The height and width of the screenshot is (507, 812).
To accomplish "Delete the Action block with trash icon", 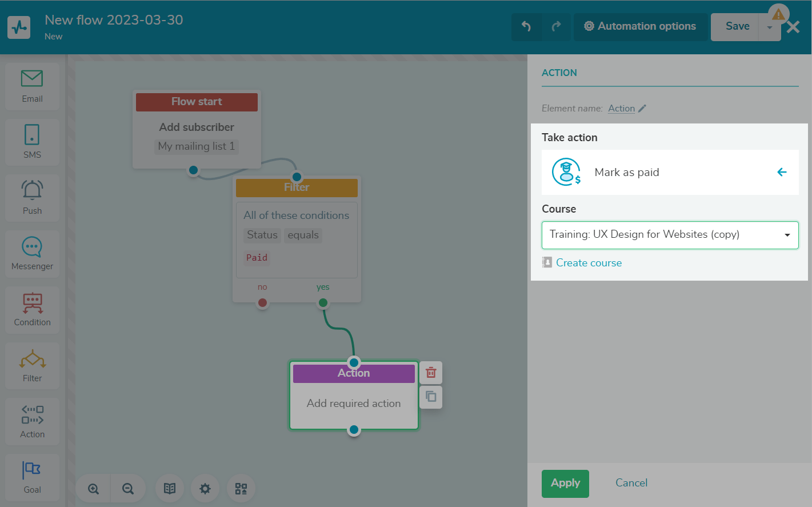I will click(431, 373).
